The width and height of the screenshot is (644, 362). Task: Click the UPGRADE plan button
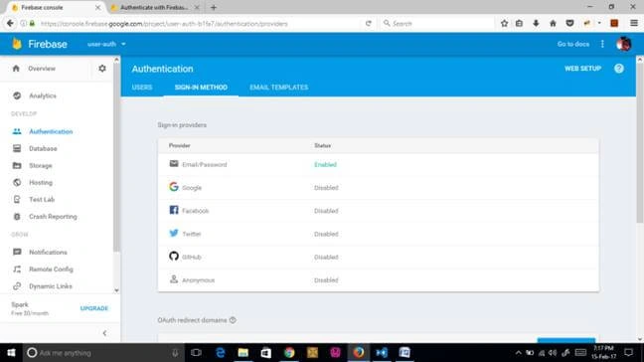click(x=94, y=308)
